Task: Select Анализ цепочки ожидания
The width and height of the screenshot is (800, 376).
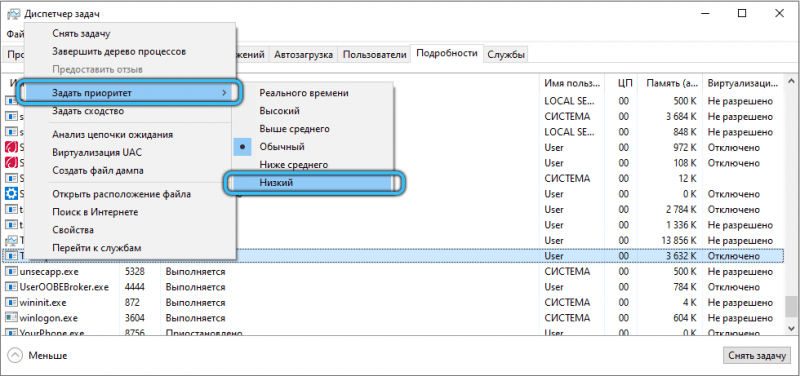Action: [112, 135]
